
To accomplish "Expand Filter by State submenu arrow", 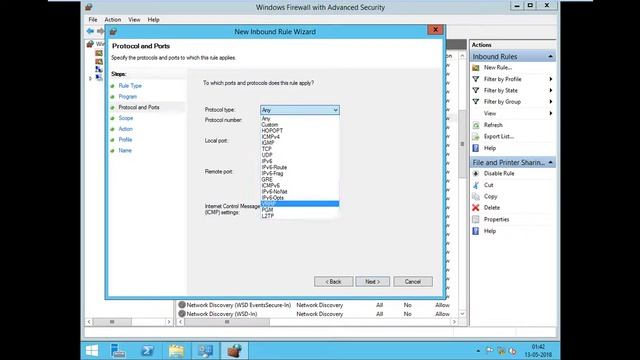I will [551, 90].
